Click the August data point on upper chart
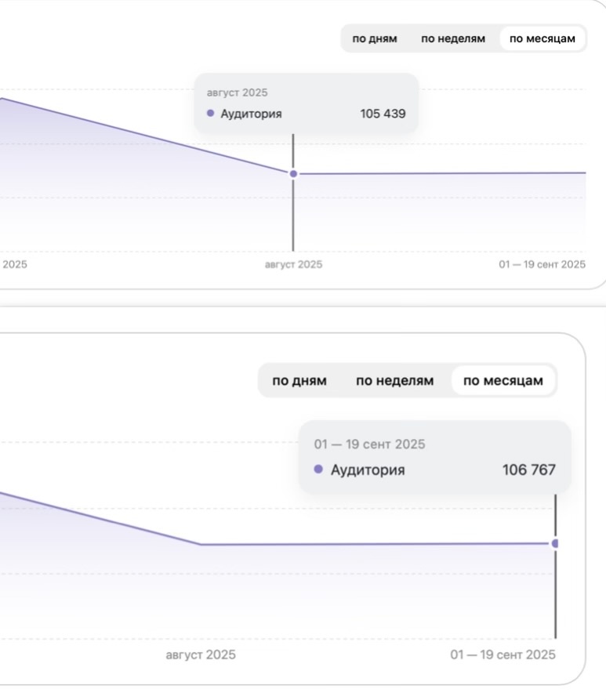 point(293,173)
